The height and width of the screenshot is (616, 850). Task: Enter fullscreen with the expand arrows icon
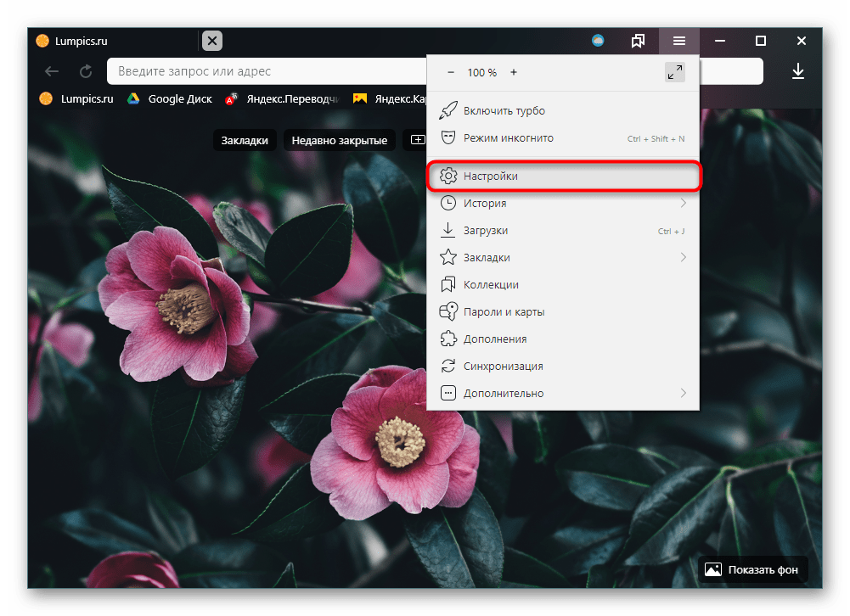point(674,73)
